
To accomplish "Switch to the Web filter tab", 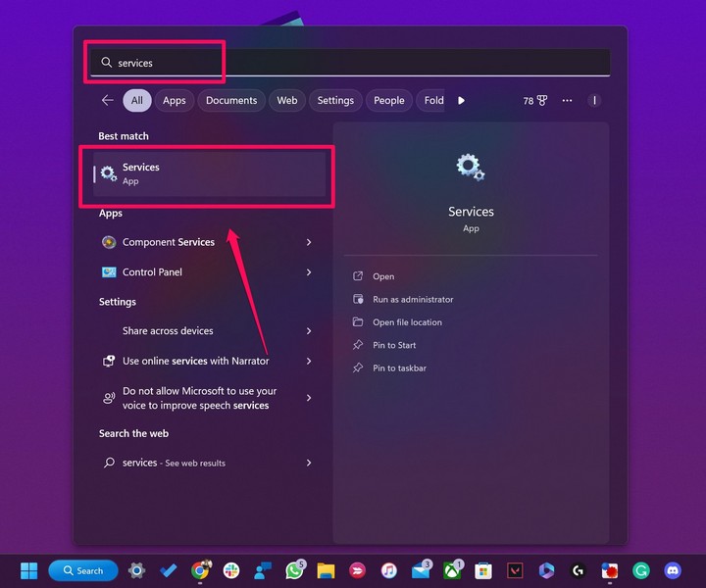I will click(286, 100).
